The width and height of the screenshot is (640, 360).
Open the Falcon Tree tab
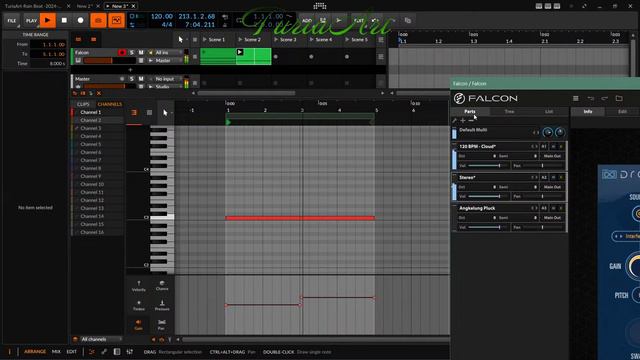click(x=509, y=111)
